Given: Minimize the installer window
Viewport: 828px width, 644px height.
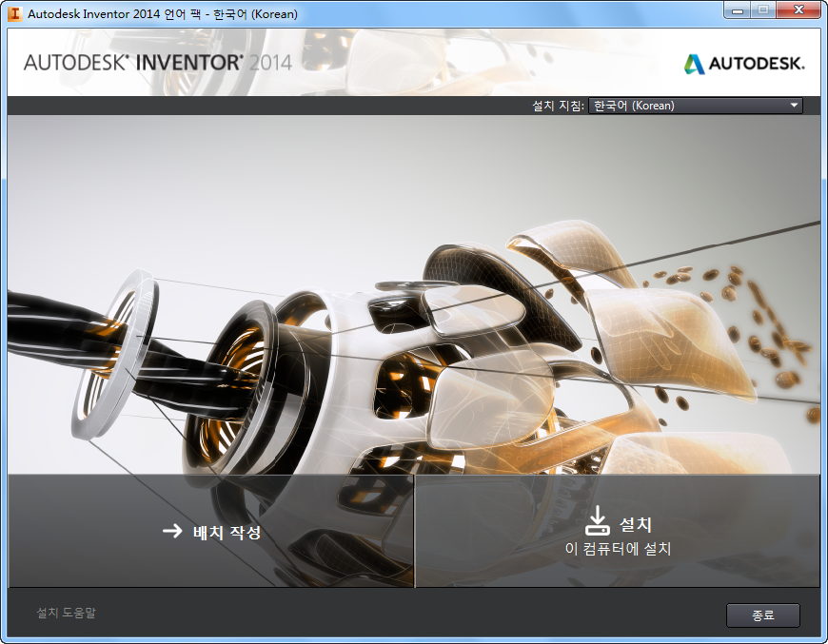Looking at the screenshot, I should coord(738,10).
